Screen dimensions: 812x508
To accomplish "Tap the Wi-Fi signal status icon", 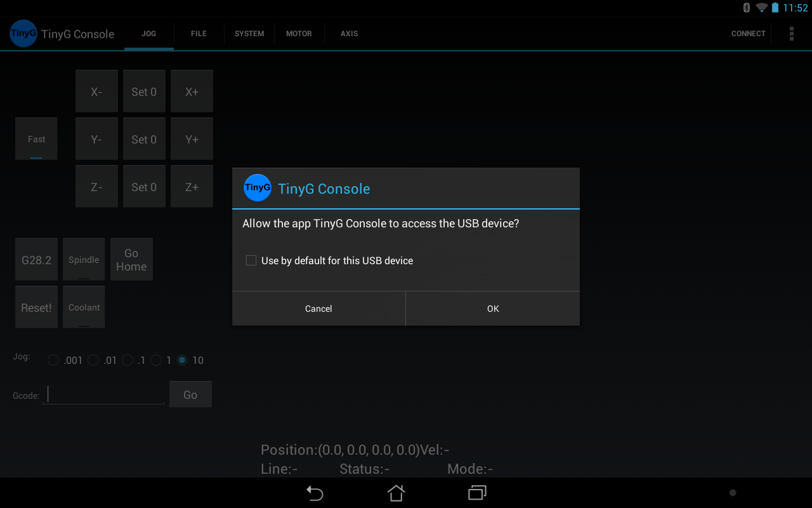I will coord(761,8).
